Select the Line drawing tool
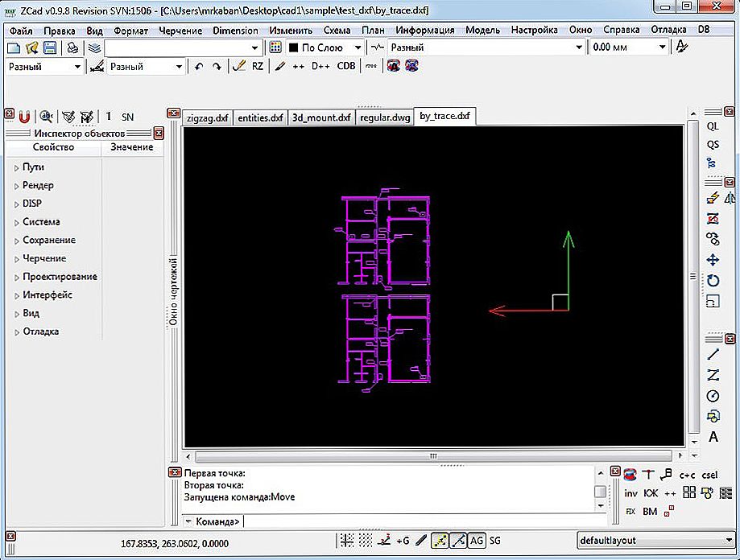This screenshot has width=740, height=560. click(x=713, y=355)
